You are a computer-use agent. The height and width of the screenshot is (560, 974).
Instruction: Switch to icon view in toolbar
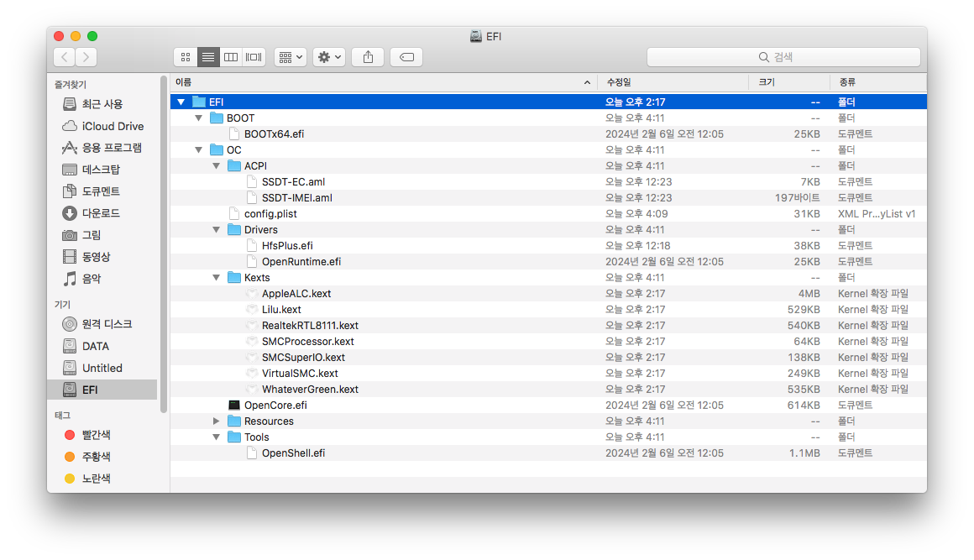click(185, 57)
